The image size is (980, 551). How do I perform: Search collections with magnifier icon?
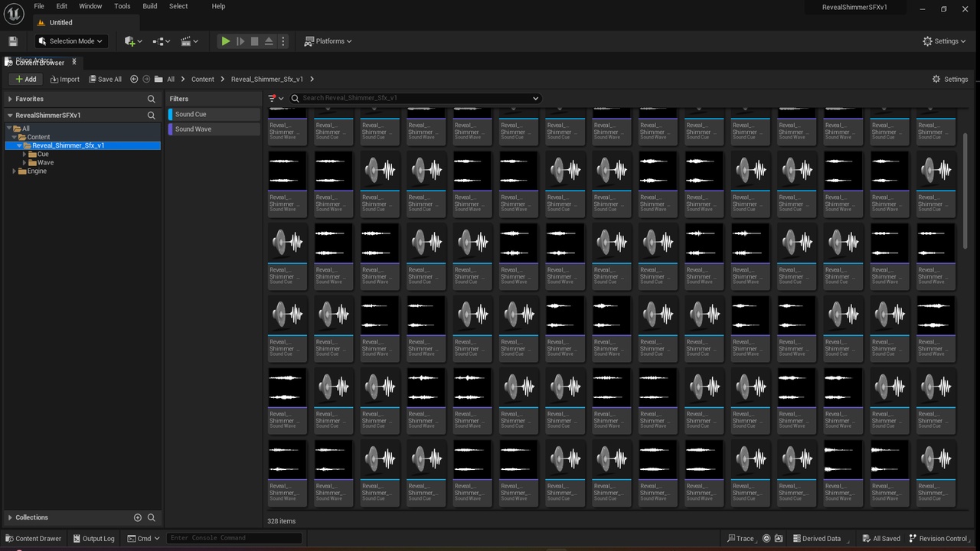pos(152,517)
